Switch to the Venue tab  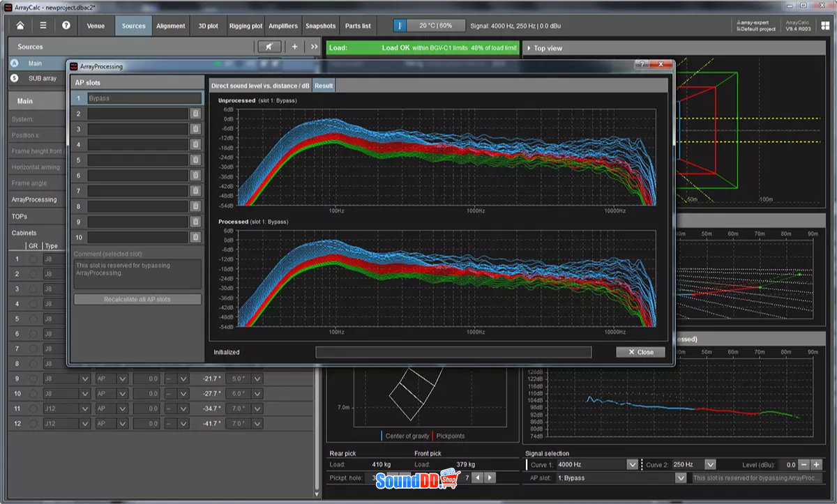(96, 26)
